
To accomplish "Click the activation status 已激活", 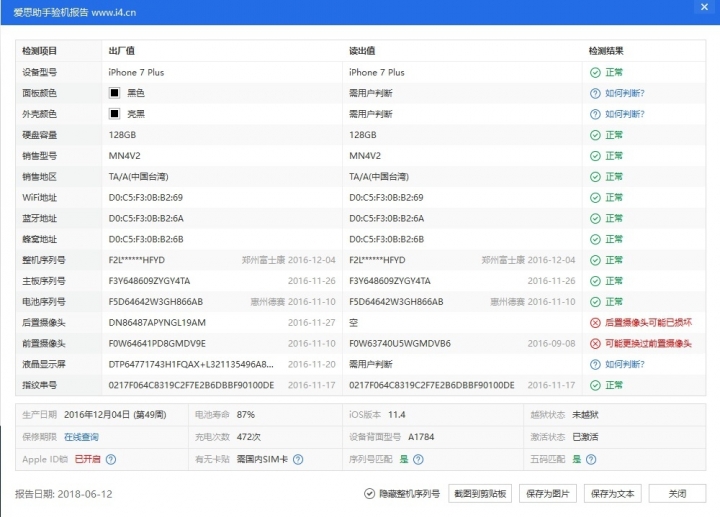I will tap(585, 437).
